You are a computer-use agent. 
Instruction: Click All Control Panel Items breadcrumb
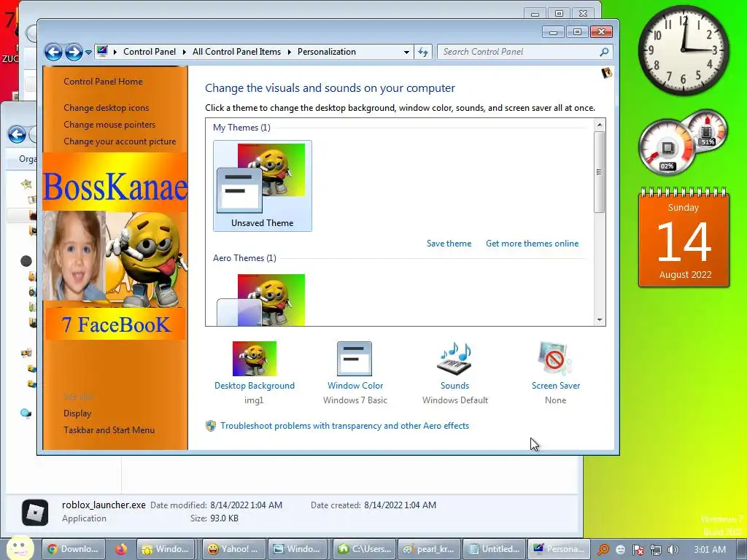(x=236, y=52)
